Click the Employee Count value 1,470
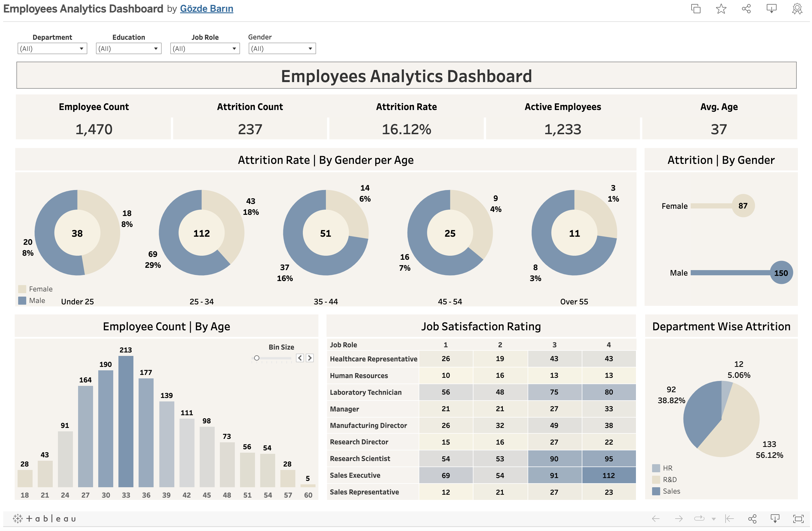 [x=94, y=129]
